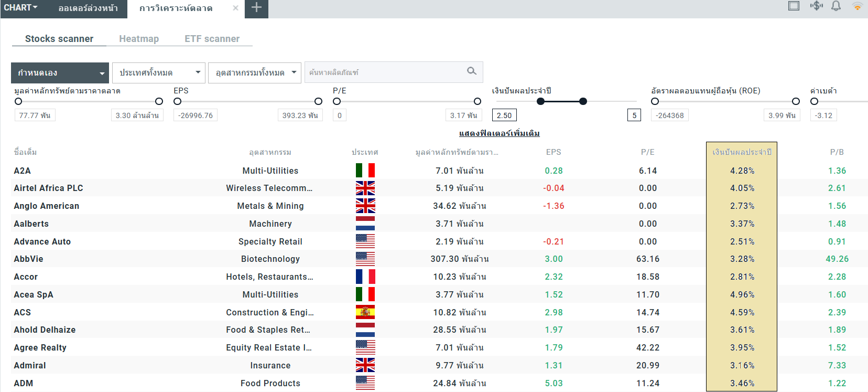The image size is (868, 392).
Task: Click the plus icon to add new tab
Action: point(256,8)
